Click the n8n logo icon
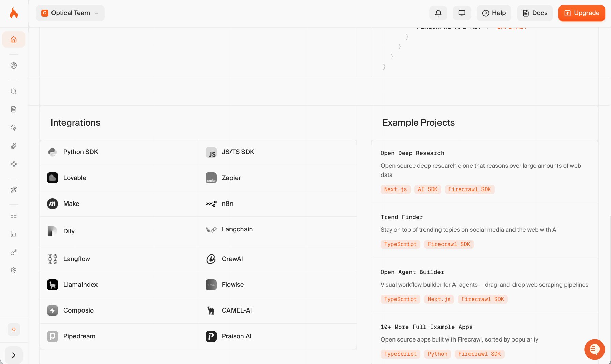 point(211,204)
